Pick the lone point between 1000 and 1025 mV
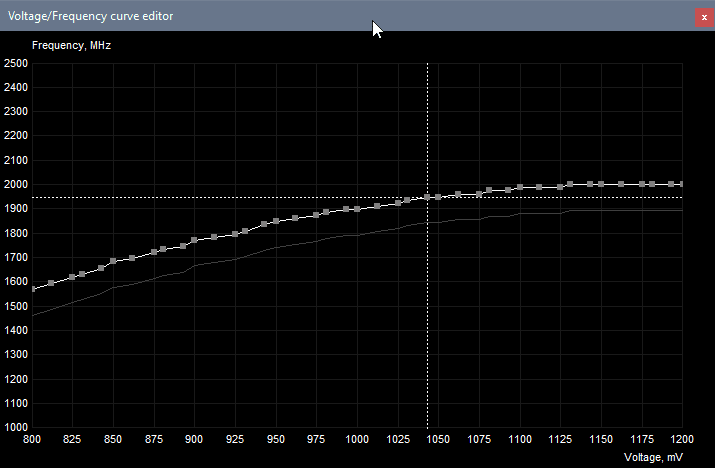Viewport: 715px width, 468px height. click(377, 206)
